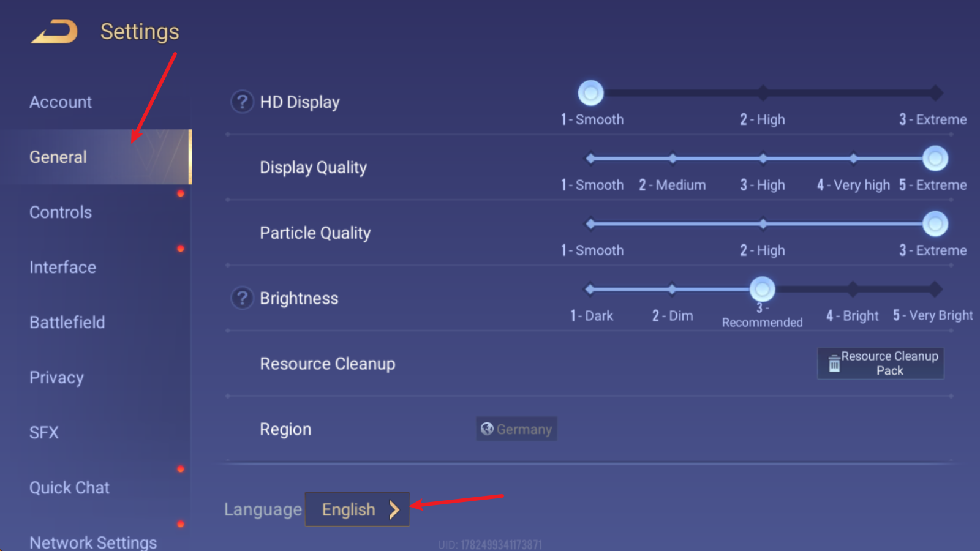Screen dimensions: 980x551
Task: Set Display Quality to 3 - High
Action: [763, 159]
